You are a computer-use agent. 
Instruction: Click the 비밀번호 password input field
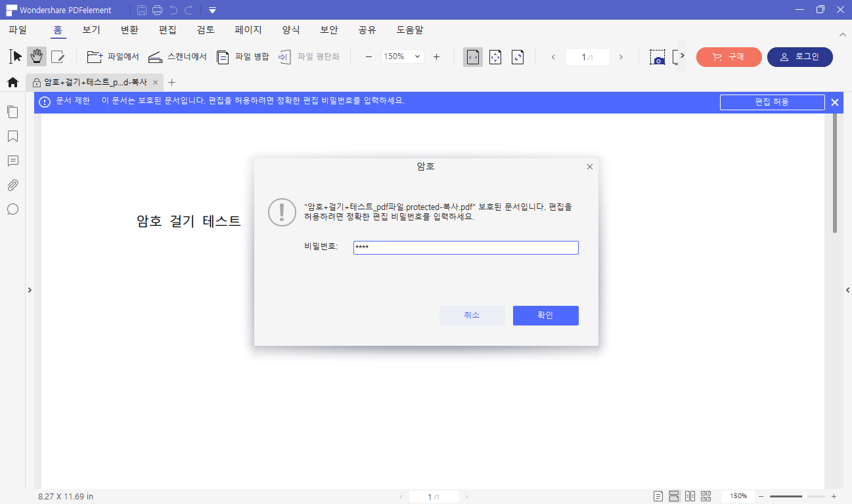click(x=466, y=247)
